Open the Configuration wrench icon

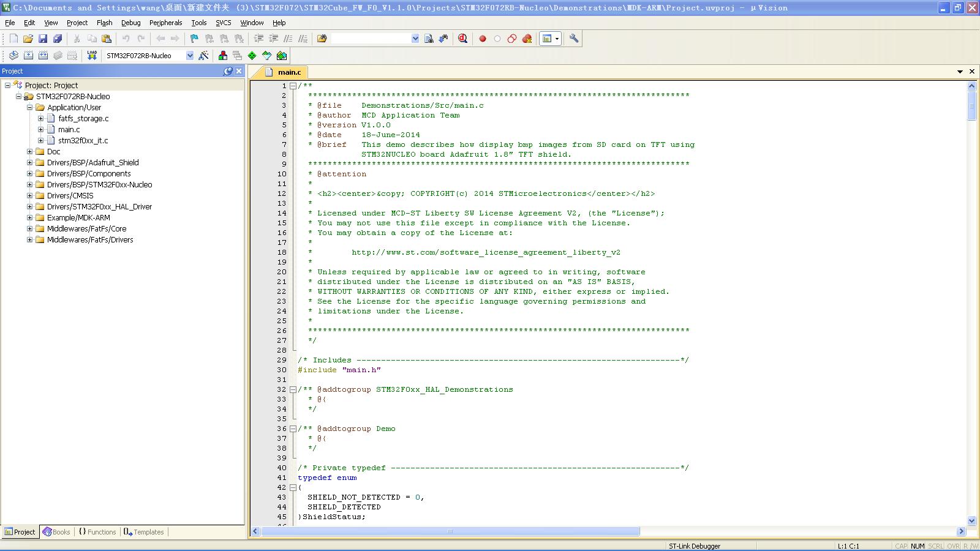click(574, 39)
